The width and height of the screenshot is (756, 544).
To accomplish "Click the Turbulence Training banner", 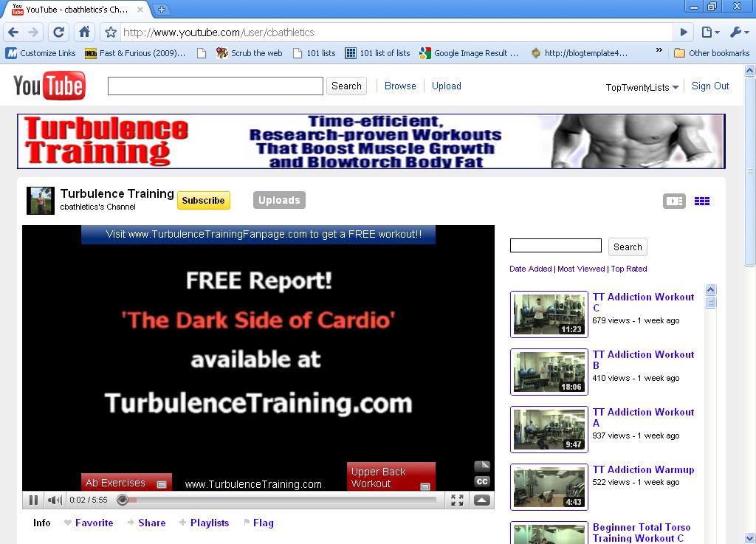I will (371, 141).
